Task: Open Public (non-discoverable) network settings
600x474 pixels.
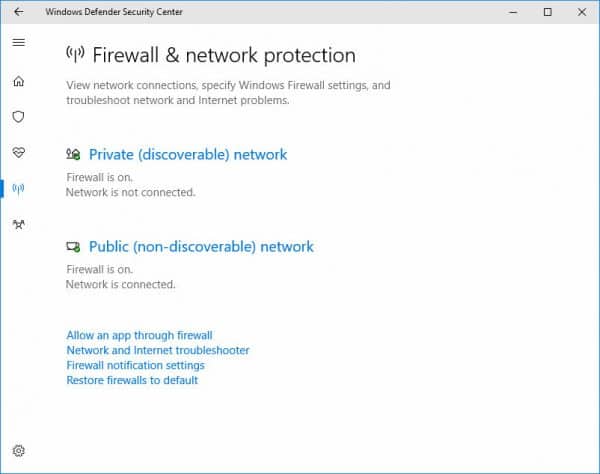Action: click(201, 247)
